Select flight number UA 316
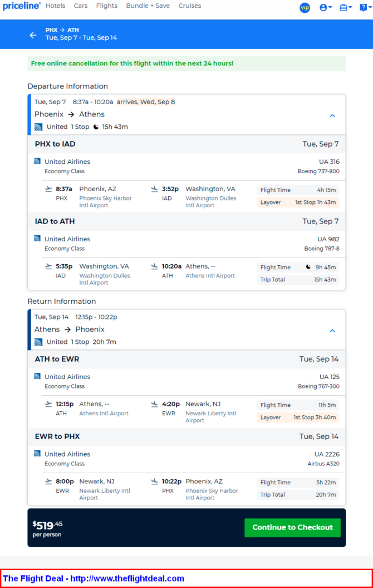The height and width of the screenshot is (588, 373). (x=329, y=162)
